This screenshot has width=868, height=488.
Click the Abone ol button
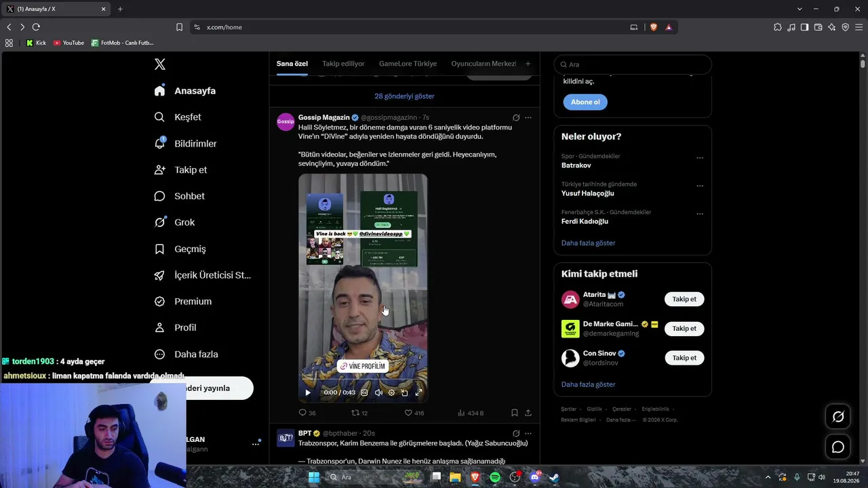click(585, 102)
